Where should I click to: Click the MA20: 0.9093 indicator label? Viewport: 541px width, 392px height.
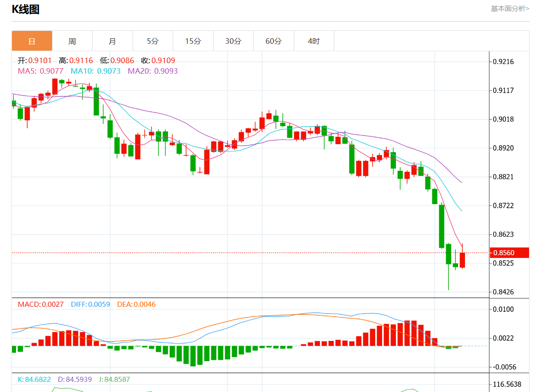(x=153, y=71)
